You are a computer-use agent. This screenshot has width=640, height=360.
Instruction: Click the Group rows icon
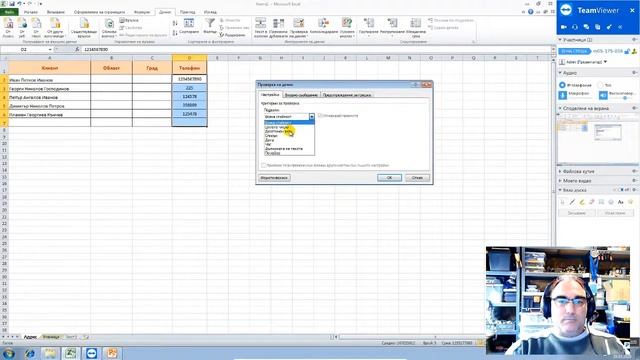[x=369, y=24]
